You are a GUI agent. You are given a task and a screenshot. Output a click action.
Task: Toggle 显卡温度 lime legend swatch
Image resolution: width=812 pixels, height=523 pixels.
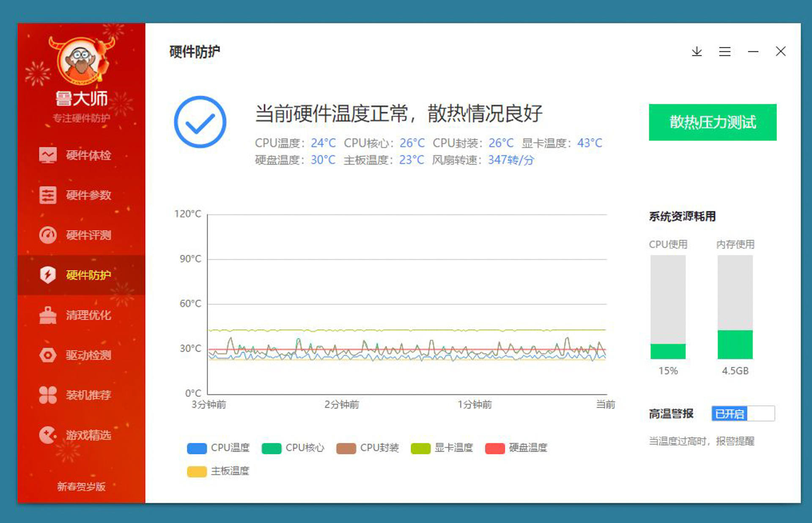click(x=420, y=448)
